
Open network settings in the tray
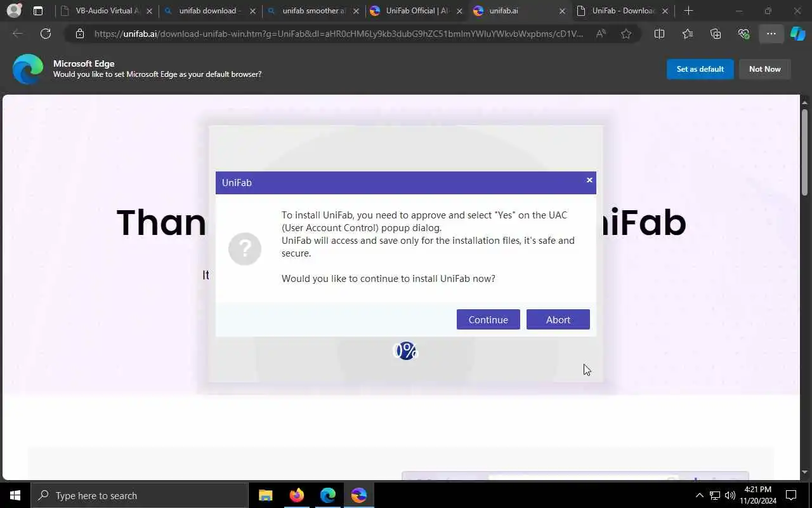point(715,495)
